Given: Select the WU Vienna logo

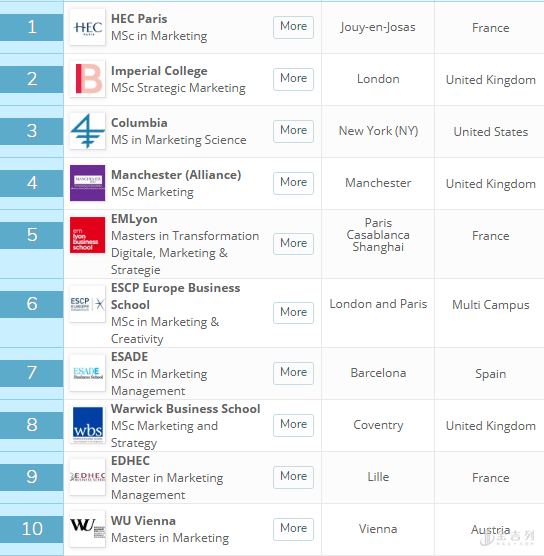Looking at the screenshot, I should [x=88, y=529].
